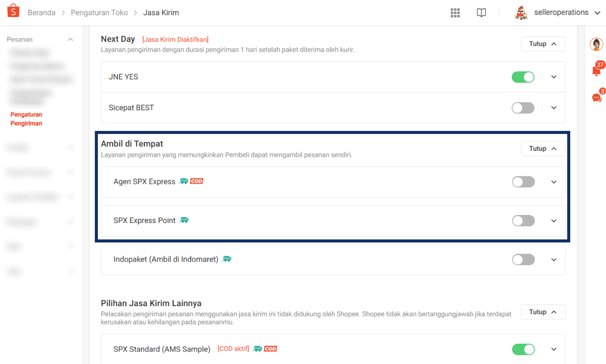
Task: Expand JNE YES details chevron
Action: 554,77
